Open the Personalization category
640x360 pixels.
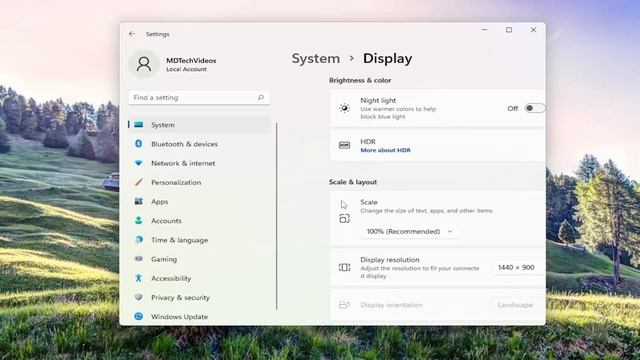click(x=199, y=182)
